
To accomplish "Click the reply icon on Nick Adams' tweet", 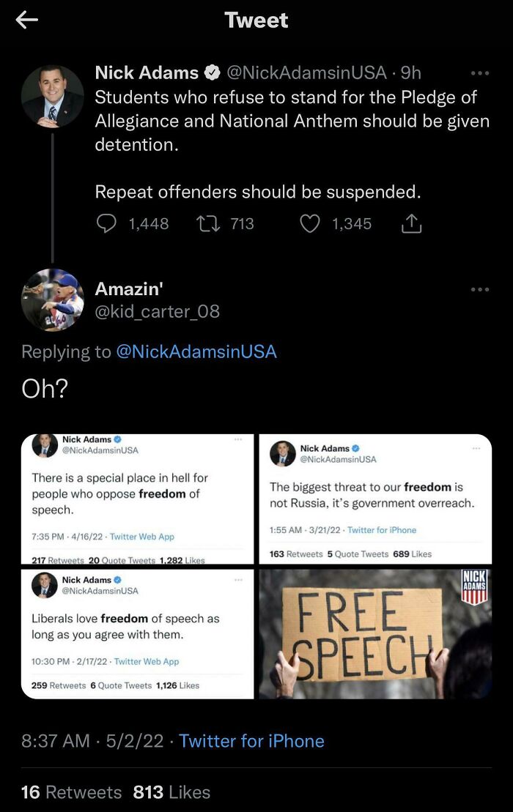I will (108, 223).
